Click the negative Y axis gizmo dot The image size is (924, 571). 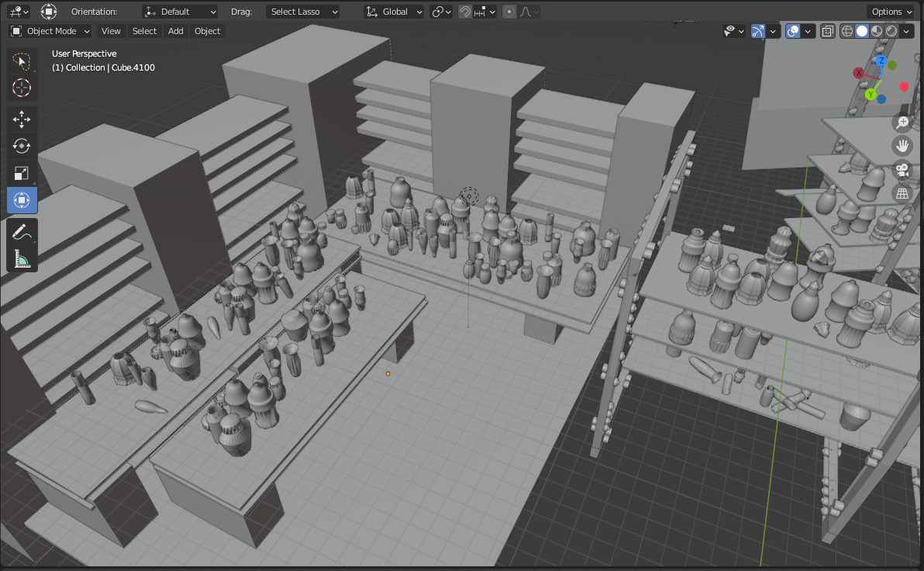coord(892,65)
